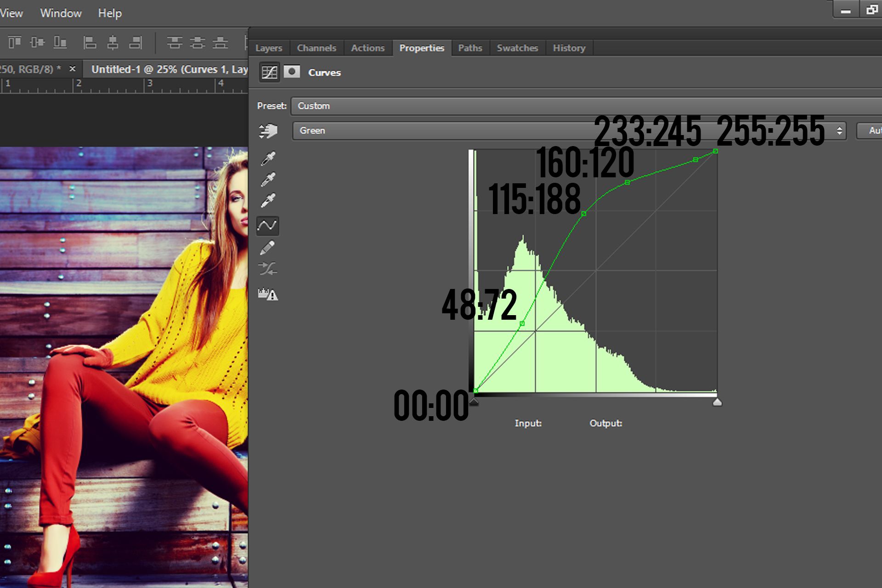Select the 48:72 curve point on the green curve
This screenshot has width=882, height=588.
click(522, 323)
